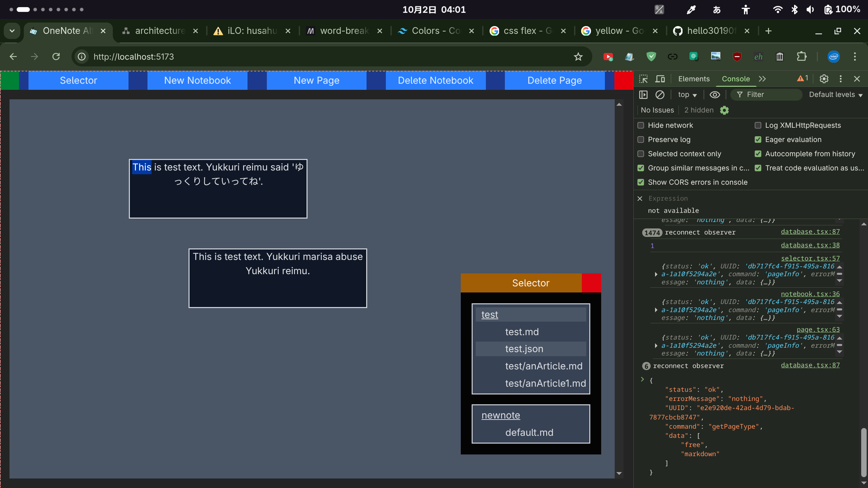Open the top context dropdown

coord(687,95)
